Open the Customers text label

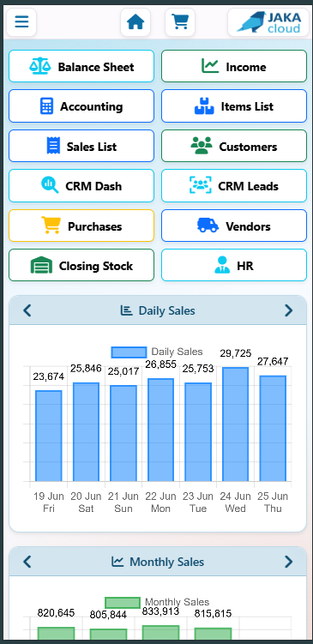248,147
